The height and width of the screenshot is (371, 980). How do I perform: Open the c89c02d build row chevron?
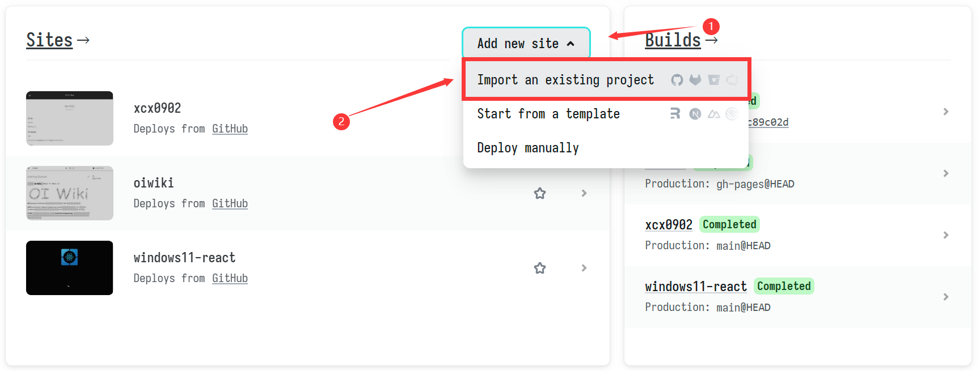pos(946,112)
